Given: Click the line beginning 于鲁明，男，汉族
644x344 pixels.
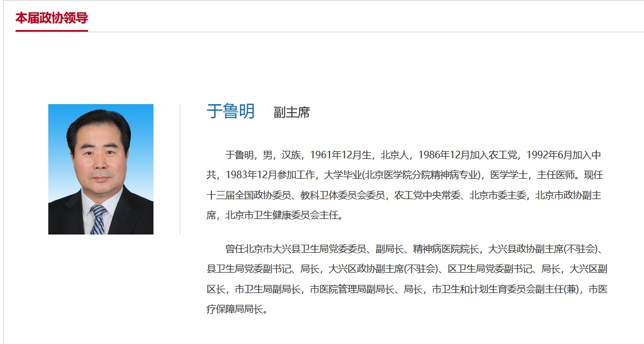Looking at the screenshot, I should click(413, 155).
